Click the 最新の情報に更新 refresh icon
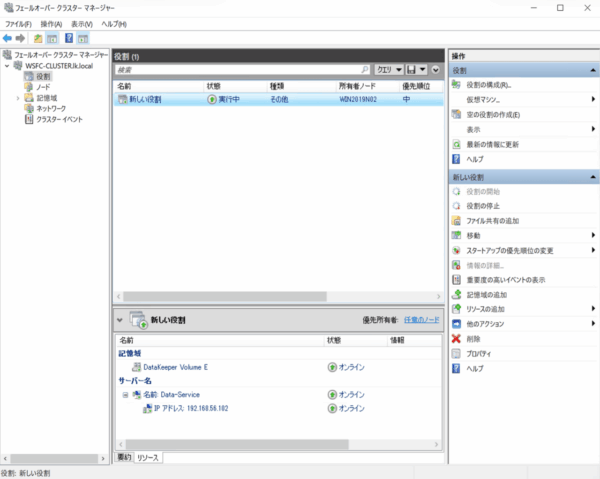The image size is (600, 479). pyautogui.click(x=456, y=144)
